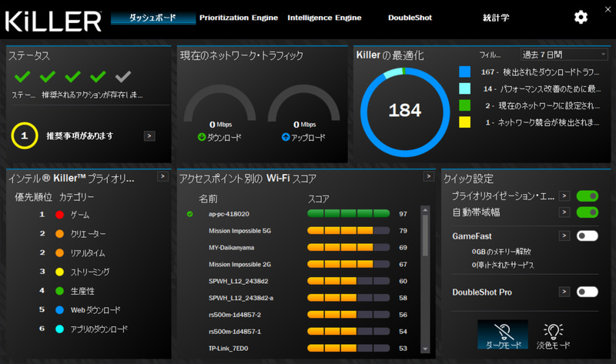Click the recommendations available text
616x364 pixels.
pyautogui.click(x=80, y=136)
